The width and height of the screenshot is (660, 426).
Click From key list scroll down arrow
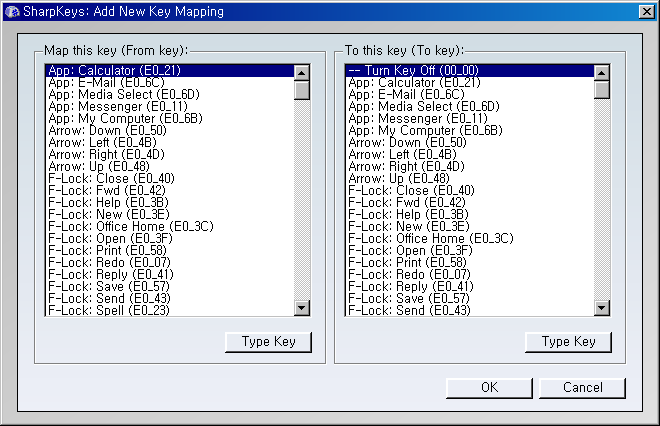point(302,308)
